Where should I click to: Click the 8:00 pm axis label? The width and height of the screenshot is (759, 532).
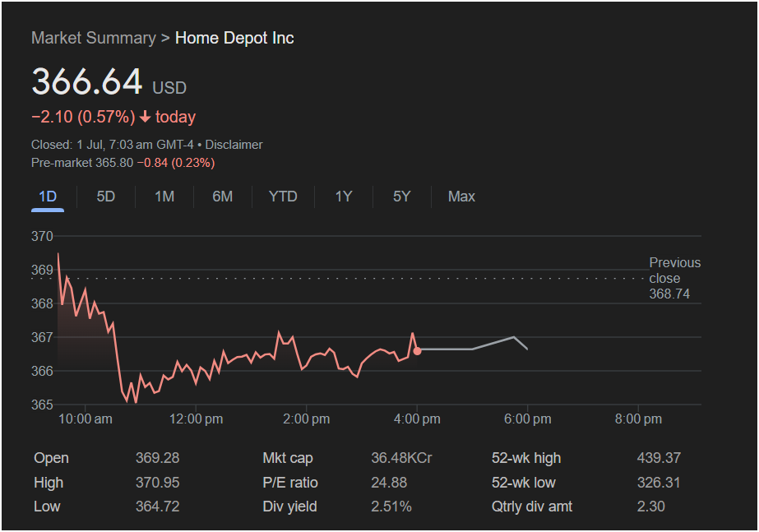[638, 419]
